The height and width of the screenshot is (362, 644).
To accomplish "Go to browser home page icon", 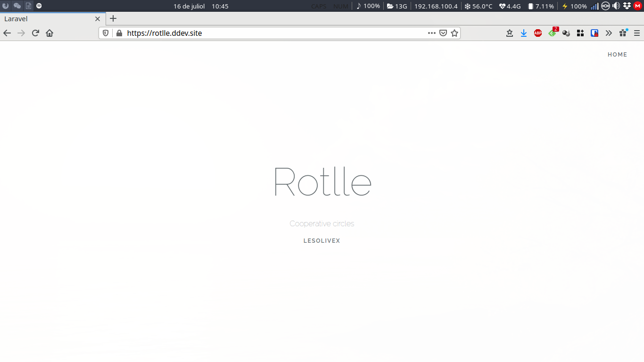I will [50, 33].
